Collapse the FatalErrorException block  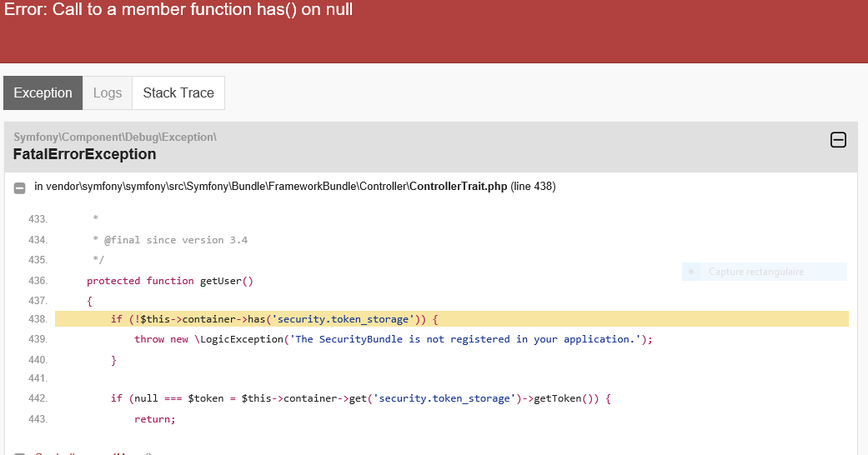(838, 140)
